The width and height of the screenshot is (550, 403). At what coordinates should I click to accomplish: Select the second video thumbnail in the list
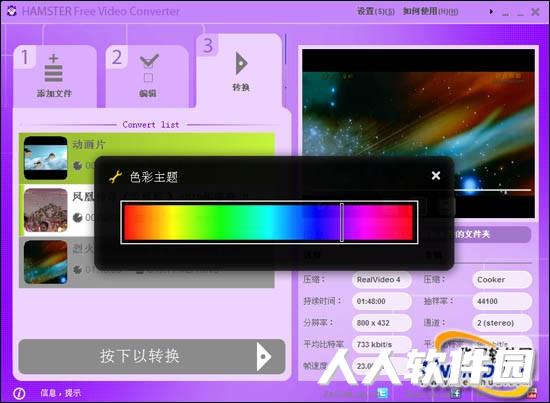(x=46, y=210)
